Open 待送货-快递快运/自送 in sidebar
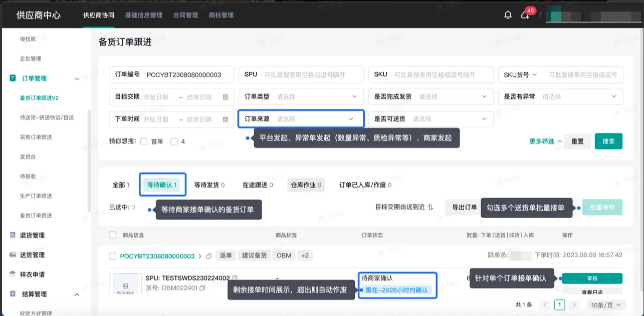644x316 pixels. pos(47,117)
